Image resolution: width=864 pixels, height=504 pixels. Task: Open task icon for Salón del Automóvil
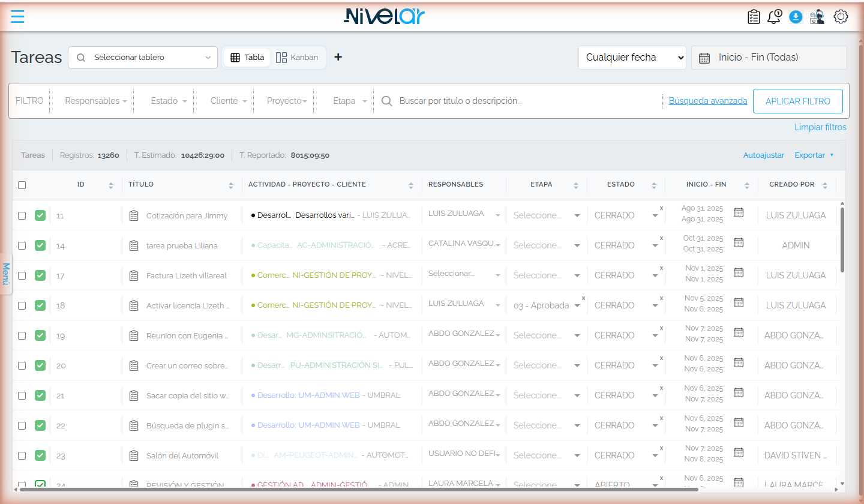[134, 455]
